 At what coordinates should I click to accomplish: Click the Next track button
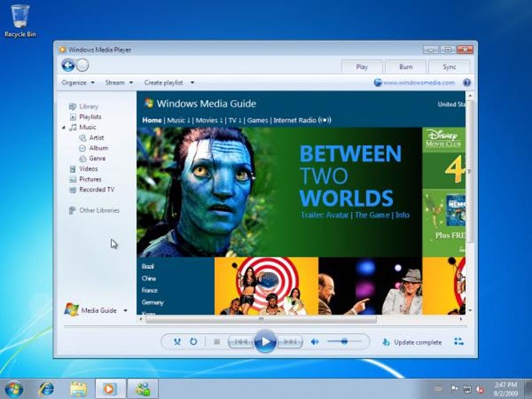tap(289, 342)
